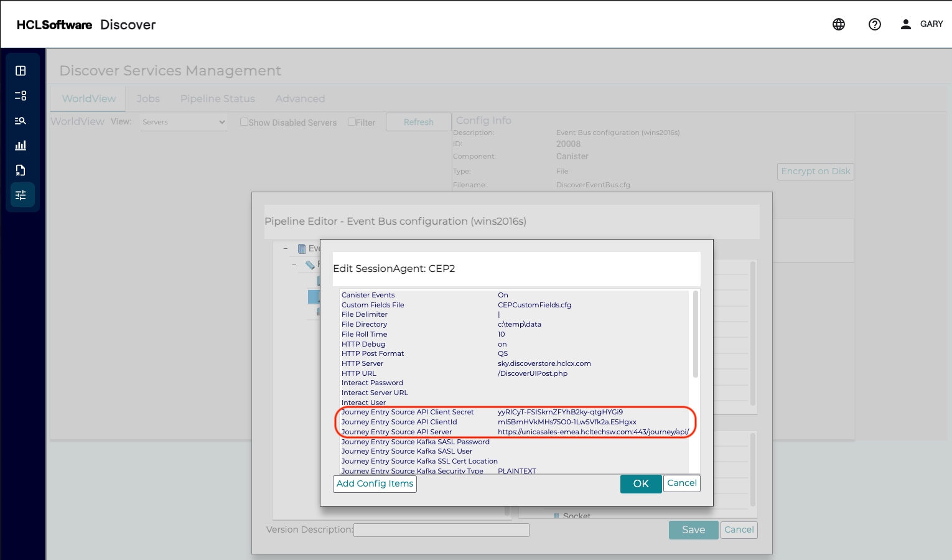The image size is (952, 560).
Task: Open the bar chart icon in sidebar
Action: click(x=21, y=146)
